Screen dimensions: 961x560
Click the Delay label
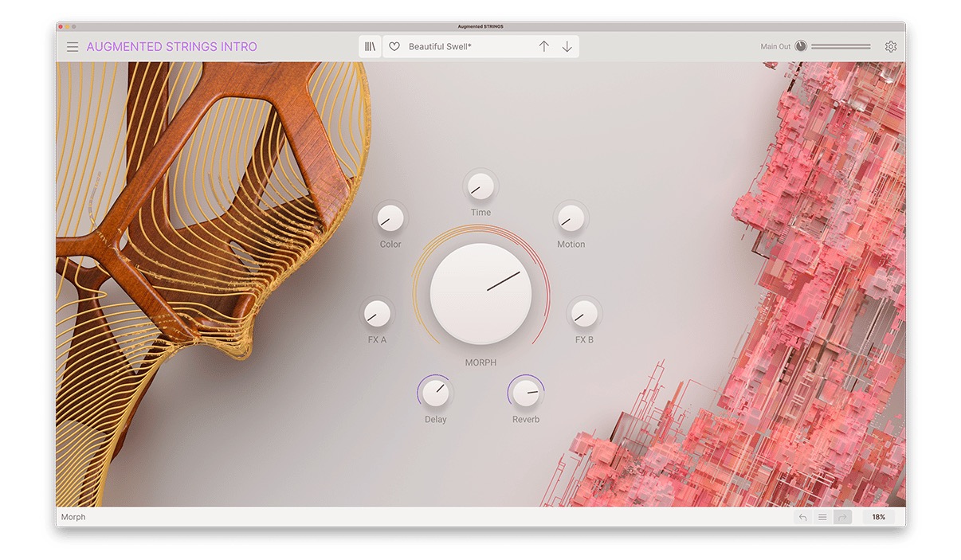(435, 420)
